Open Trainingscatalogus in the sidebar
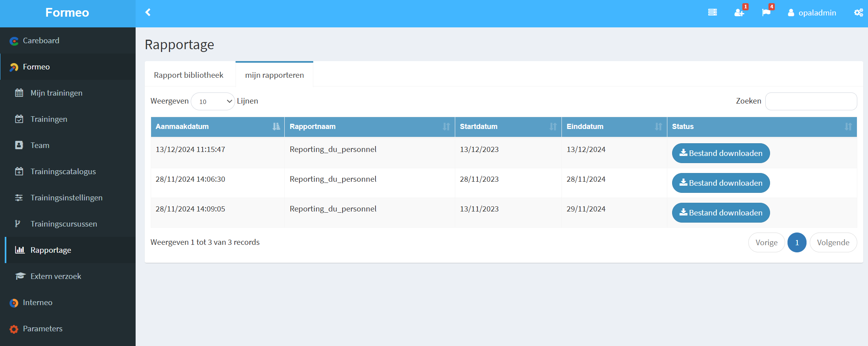868x346 pixels. pos(68,171)
